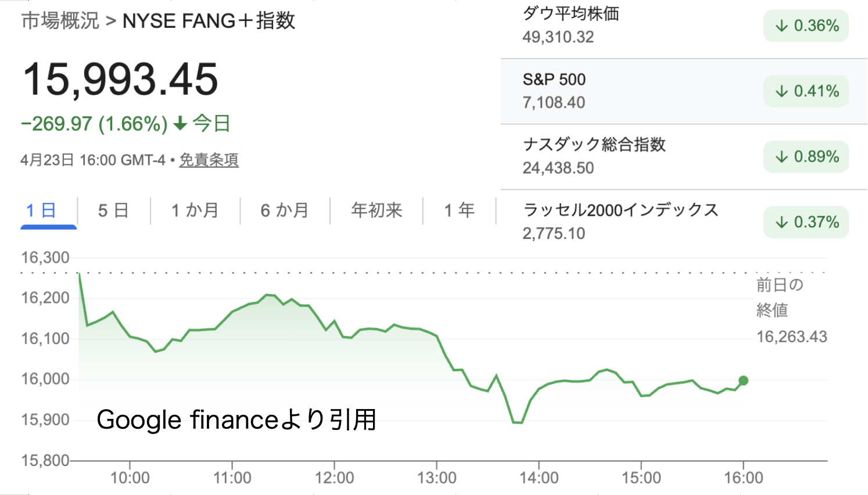Viewport: 868px width, 495px height.
Task: Click the Russell 0.37% down-arrow badge
Action: [806, 222]
